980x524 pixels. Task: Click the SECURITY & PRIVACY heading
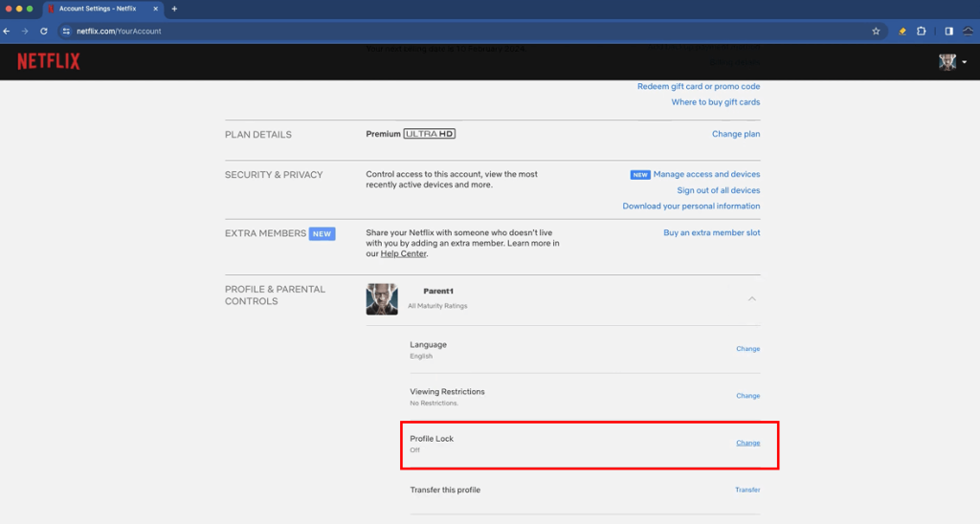pos(274,175)
